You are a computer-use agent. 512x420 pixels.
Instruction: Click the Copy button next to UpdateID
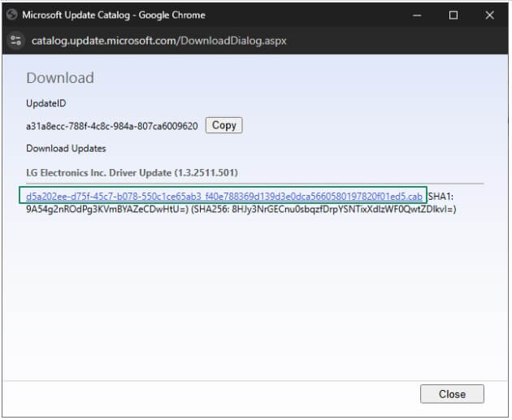coord(223,125)
